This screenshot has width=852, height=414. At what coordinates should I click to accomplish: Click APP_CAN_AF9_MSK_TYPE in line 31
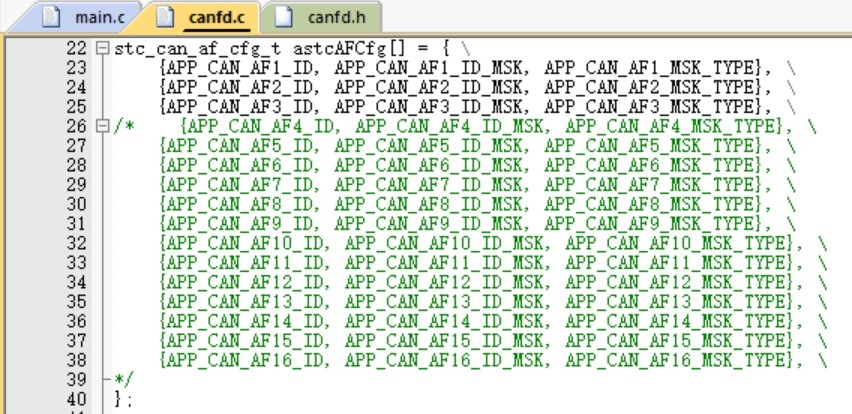click(650, 224)
